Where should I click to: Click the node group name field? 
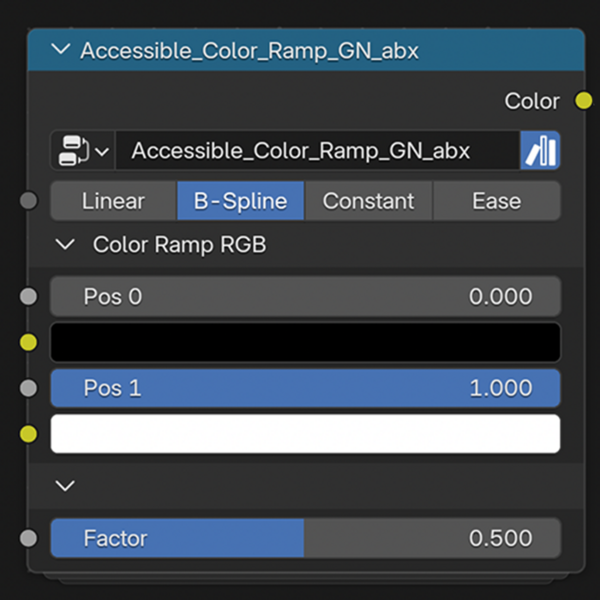tap(315, 152)
